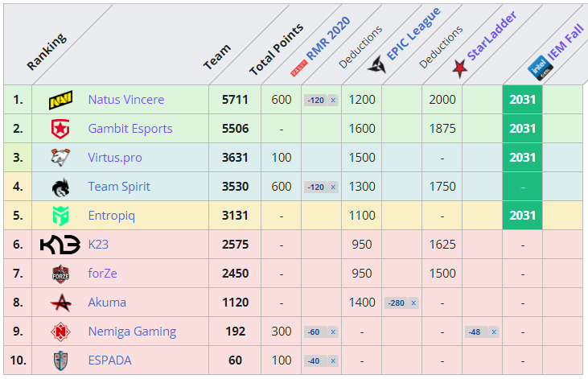The width and height of the screenshot is (588, 379).
Task: Open the Nemiga Gaming team link
Action: click(132, 332)
